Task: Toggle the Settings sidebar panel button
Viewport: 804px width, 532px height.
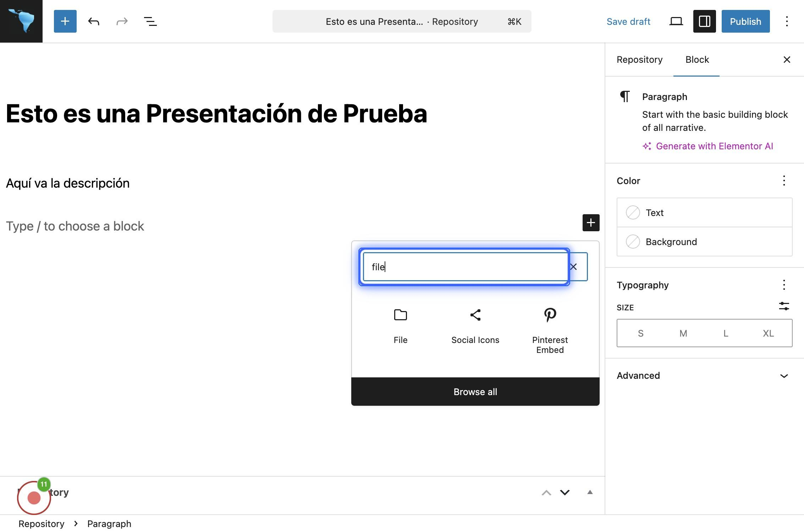Action: [704, 21]
